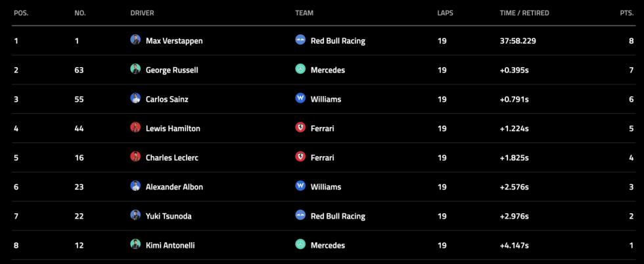
Task: Click George Russell's driver avatar icon
Action: point(136,69)
